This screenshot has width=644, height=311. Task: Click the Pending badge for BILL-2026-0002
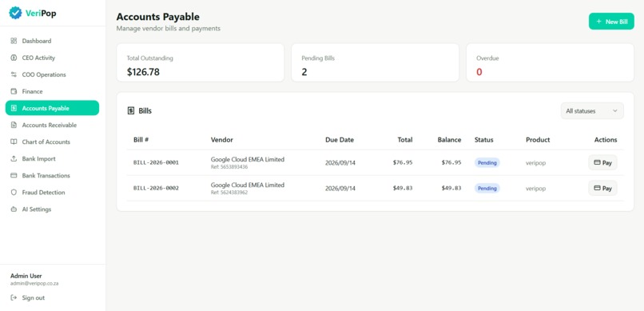[x=487, y=188]
